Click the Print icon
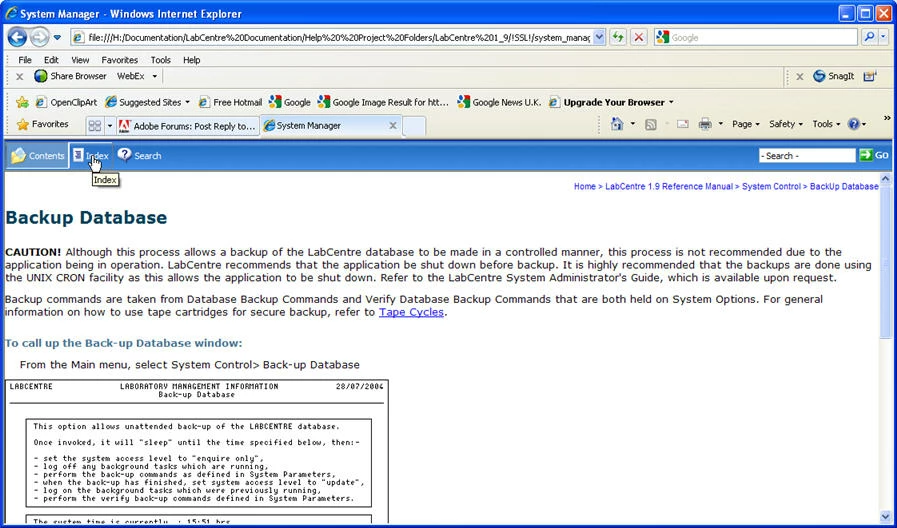The height and width of the screenshot is (528, 897). (x=705, y=124)
